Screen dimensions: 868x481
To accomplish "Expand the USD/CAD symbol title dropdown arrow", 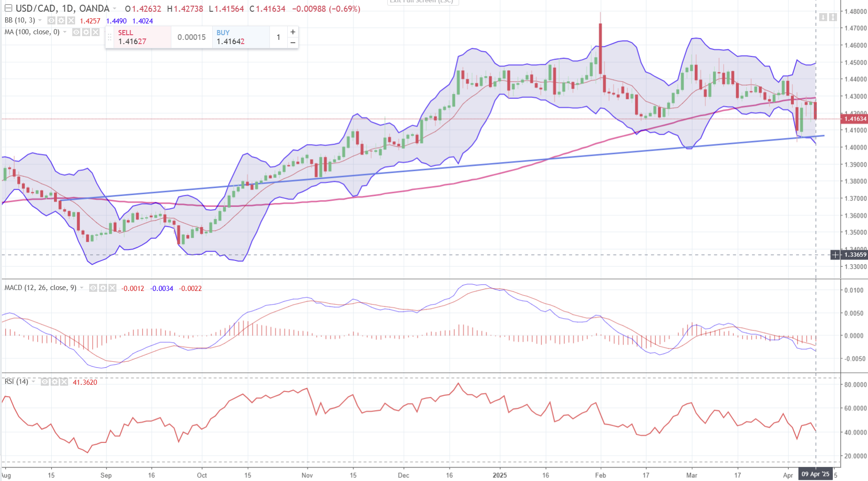I will 115,9.
